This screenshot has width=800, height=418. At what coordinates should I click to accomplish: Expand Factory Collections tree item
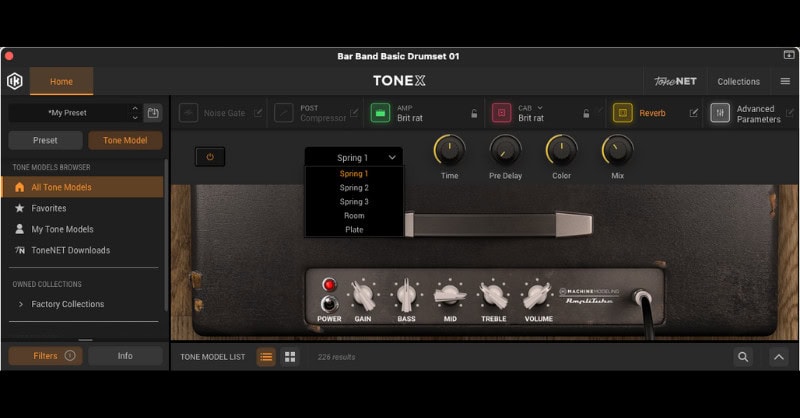pyautogui.click(x=20, y=304)
